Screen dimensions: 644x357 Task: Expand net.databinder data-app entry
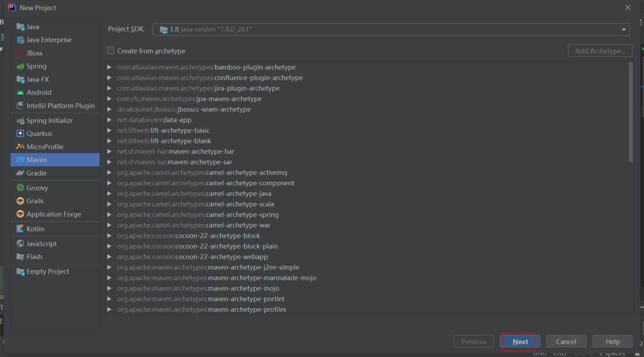point(109,120)
